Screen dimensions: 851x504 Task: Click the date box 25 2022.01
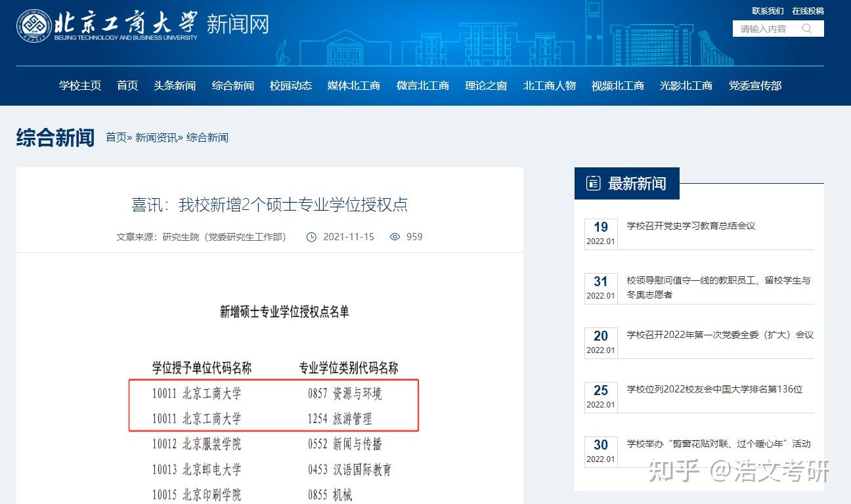point(601,396)
